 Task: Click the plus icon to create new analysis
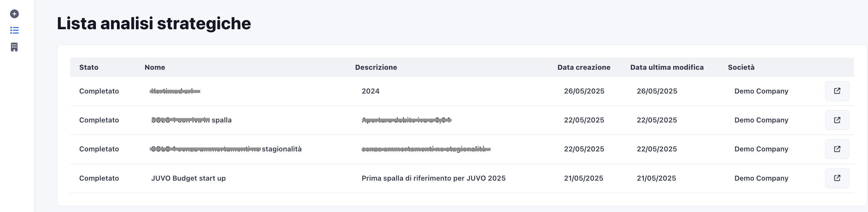tap(14, 14)
